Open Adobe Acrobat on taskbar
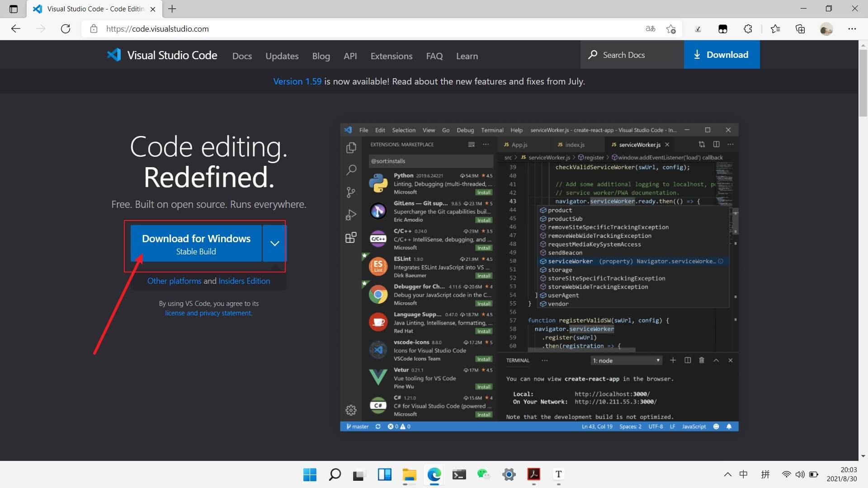The image size is (868, 488). point(533,474)
